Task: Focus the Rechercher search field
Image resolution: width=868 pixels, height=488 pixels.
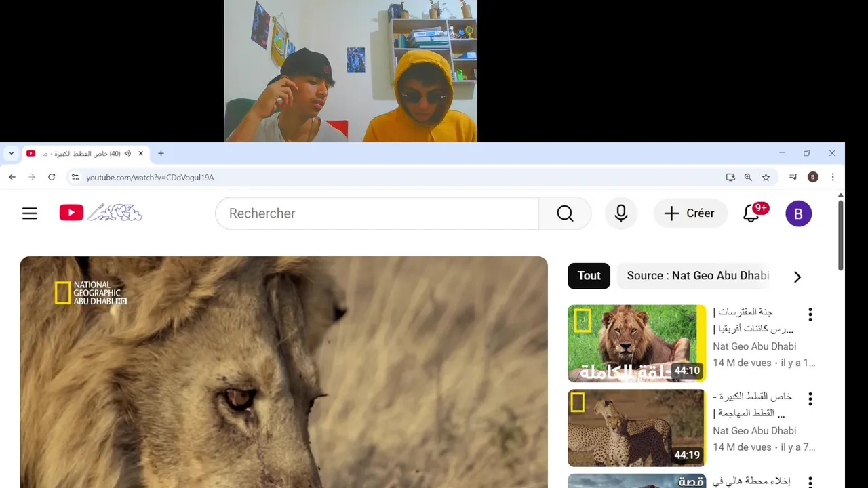Action: tap(377, 213)
